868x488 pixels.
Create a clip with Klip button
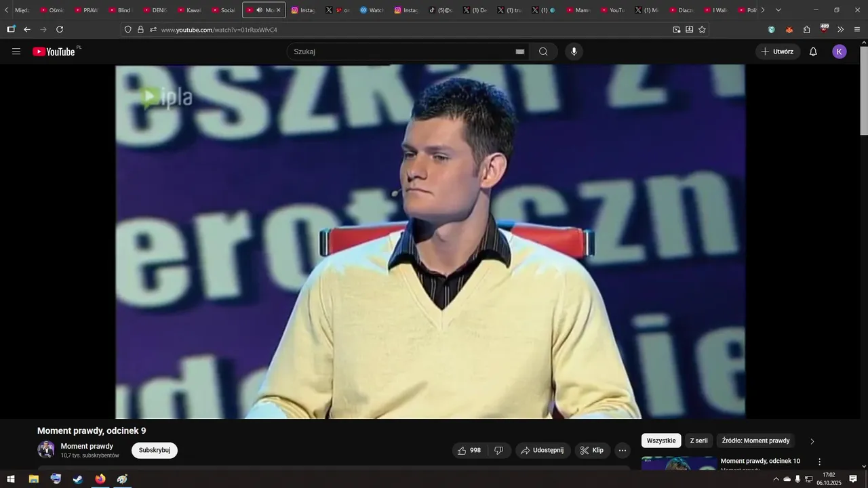click(x=593, y=450)
